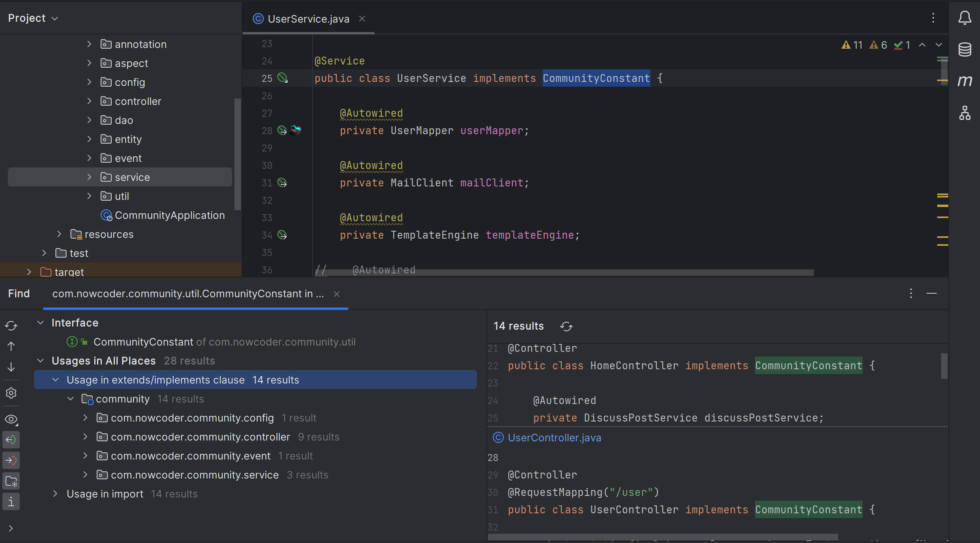Toggle the Interface section collapse
The width and height of the screenshot is (980, 543).
[41, 322]
